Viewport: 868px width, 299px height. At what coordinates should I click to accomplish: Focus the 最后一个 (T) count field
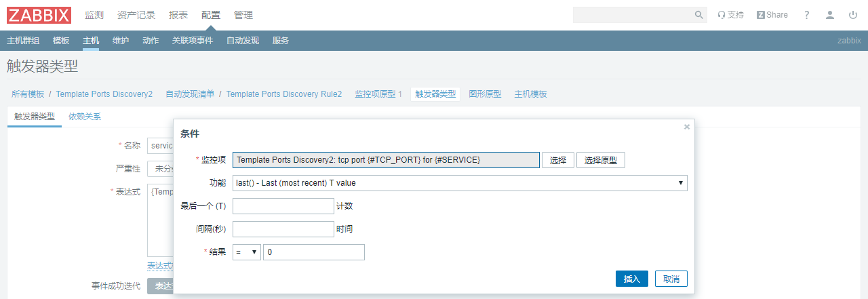[x=283, y=206]
